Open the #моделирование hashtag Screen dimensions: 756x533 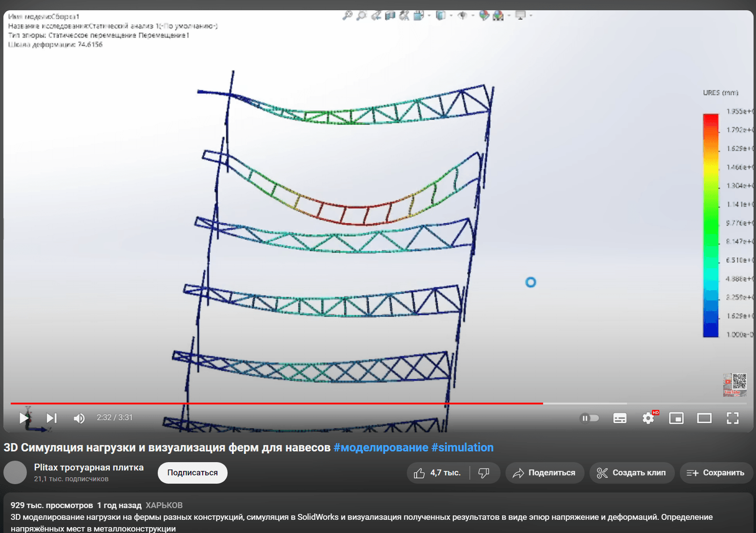[x=380, y=448]
